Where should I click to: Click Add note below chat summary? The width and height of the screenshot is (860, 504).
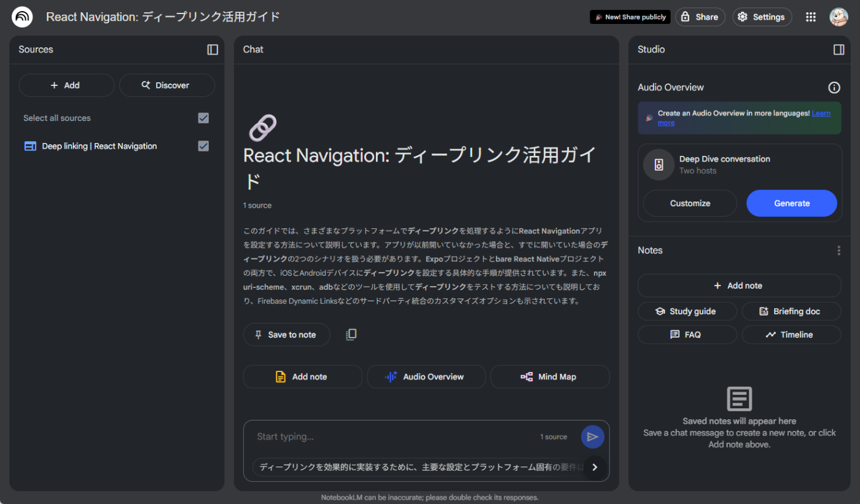click(303, 377)
